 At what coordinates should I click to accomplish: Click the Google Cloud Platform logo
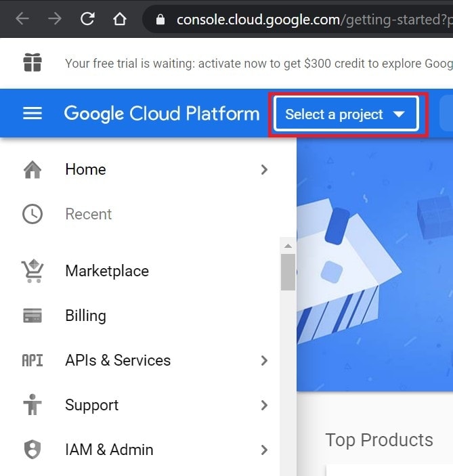point(162,114)
